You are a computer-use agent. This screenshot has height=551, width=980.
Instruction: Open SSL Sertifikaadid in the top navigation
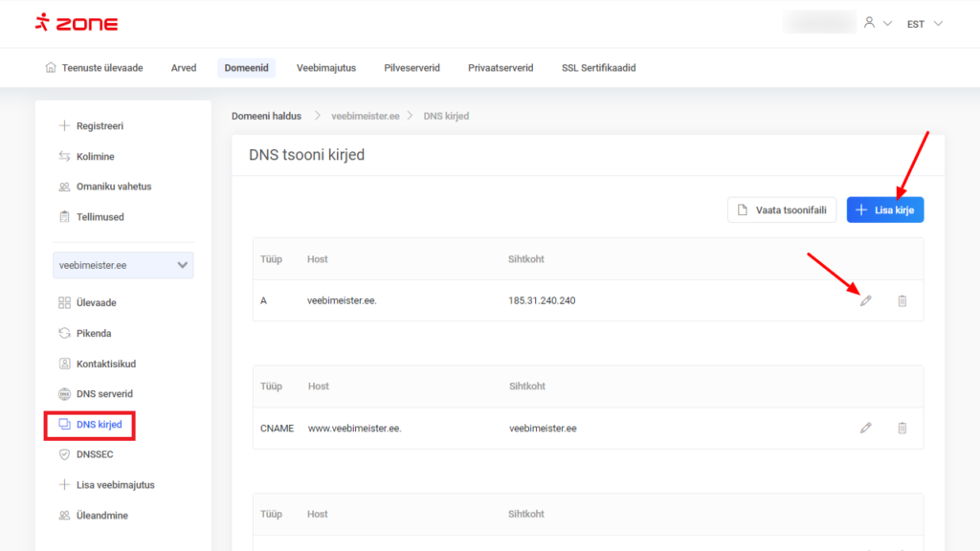[599, 68]
